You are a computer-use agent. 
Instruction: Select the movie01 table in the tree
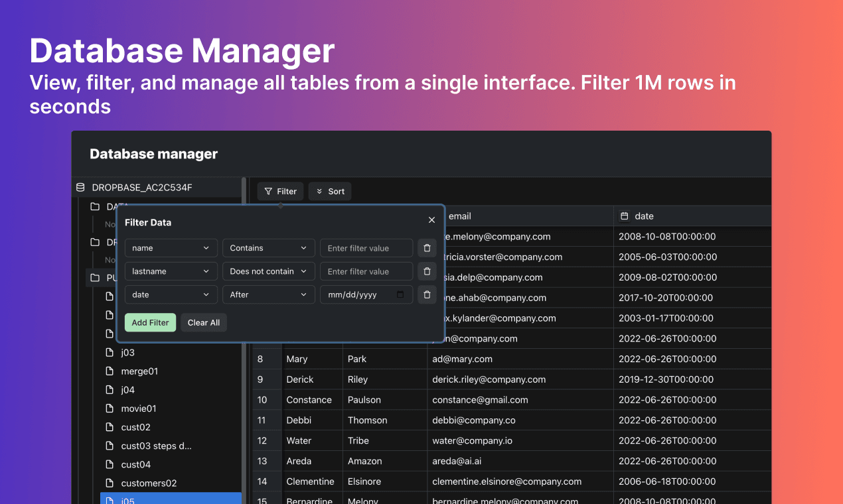click(171, 409)
